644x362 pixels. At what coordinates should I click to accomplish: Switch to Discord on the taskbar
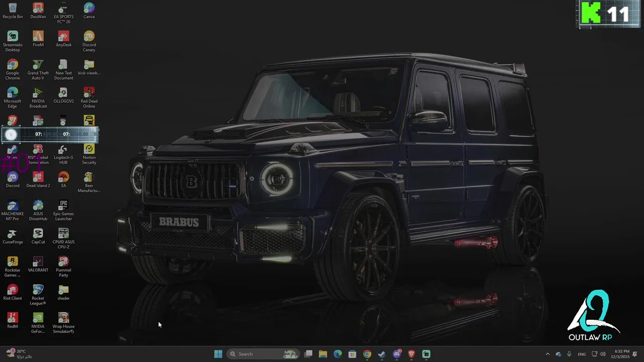tap(397, 354)
